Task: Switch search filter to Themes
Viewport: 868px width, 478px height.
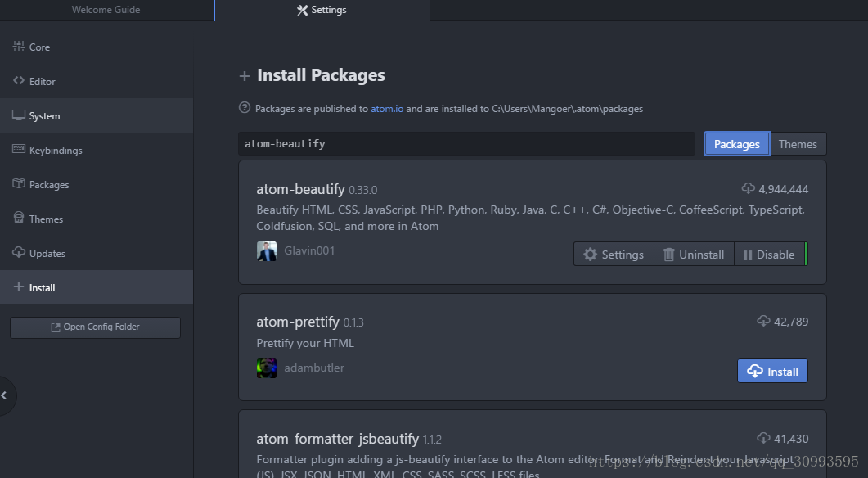Action: point(798,144)
